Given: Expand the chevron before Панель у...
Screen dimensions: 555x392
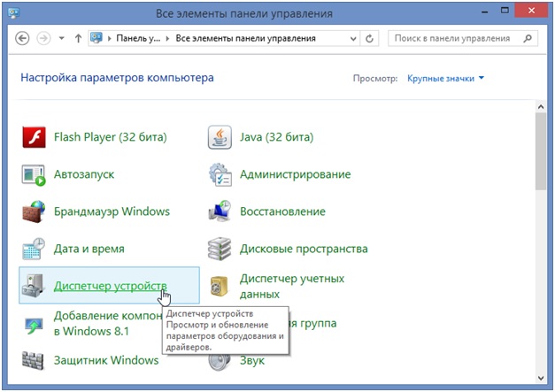Looking at the screenshot, I should point(110,38).
